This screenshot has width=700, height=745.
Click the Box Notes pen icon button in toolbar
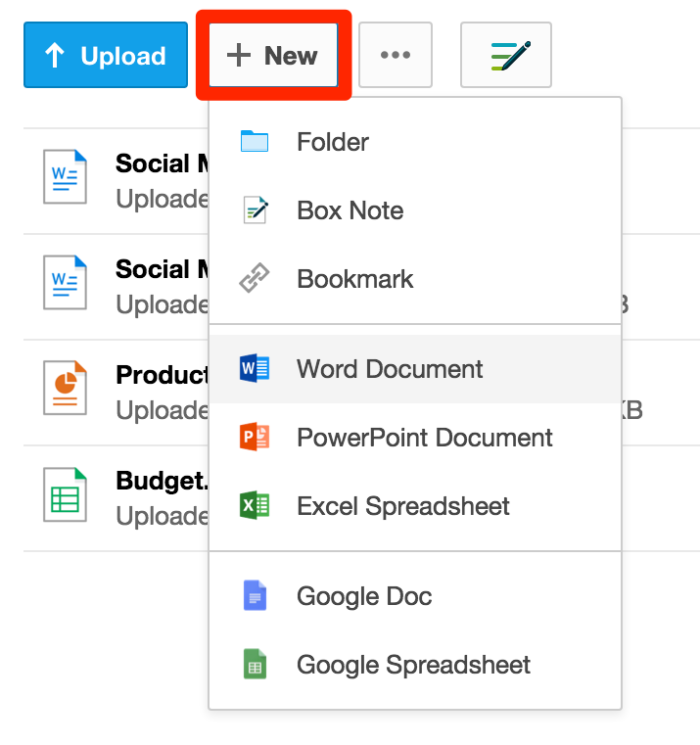pyautogui.click(x=506, y=56)
